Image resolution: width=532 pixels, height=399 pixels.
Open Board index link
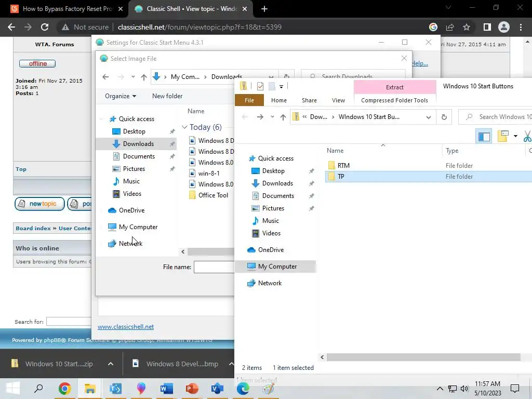(x=33, y=229)
